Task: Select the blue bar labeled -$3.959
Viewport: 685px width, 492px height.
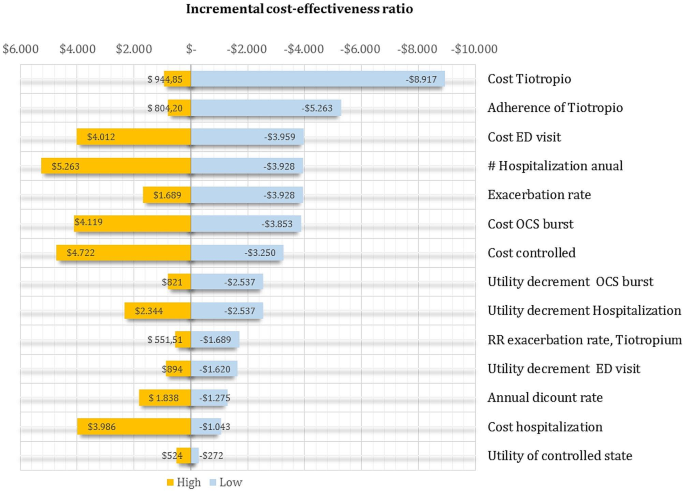Action: [x=247, y=137]
